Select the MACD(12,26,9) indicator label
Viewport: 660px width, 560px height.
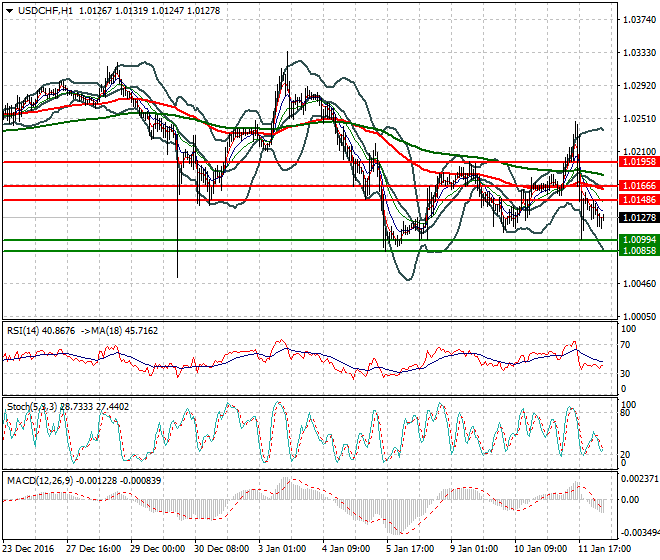42,480
